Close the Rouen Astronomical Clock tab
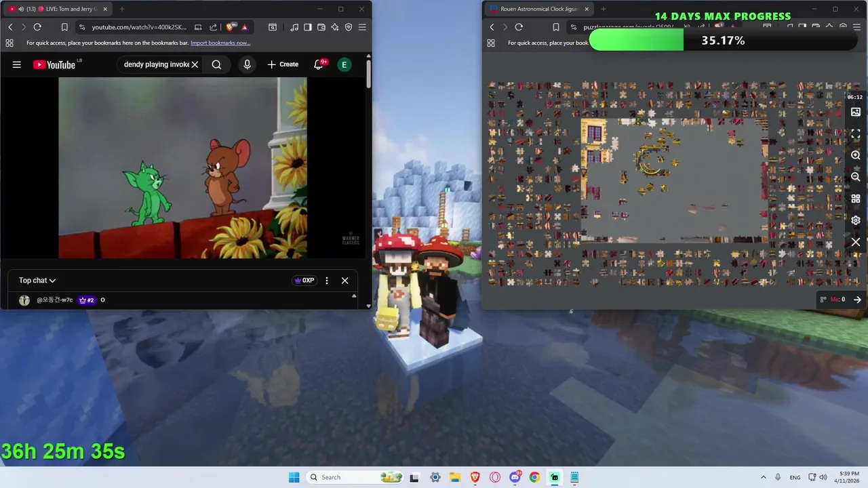 [587, 9]
